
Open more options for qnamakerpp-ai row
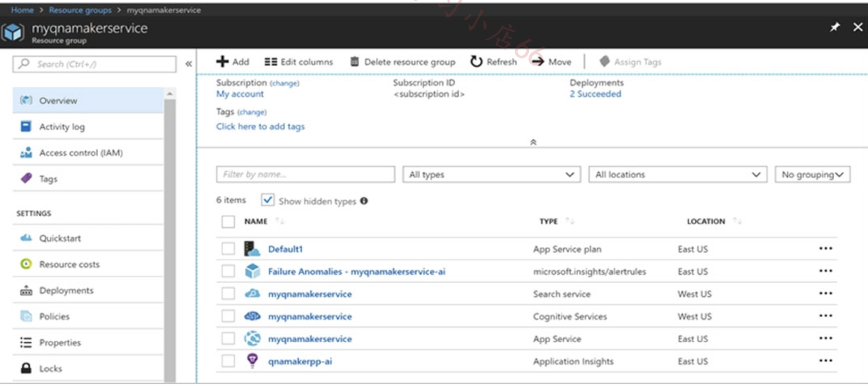(x=826, y=361)
